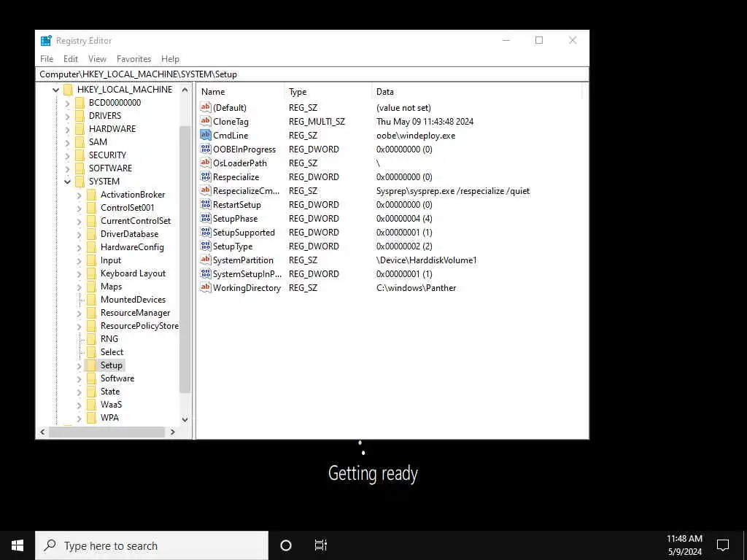
Task: Open the View menu
Action: tap(97, 59)
